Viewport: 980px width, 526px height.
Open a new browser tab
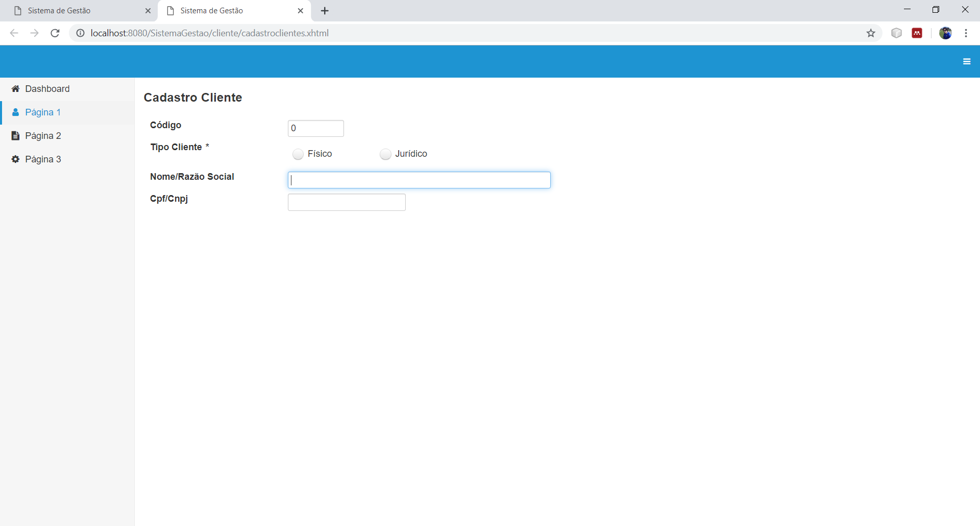pos(325,11)
